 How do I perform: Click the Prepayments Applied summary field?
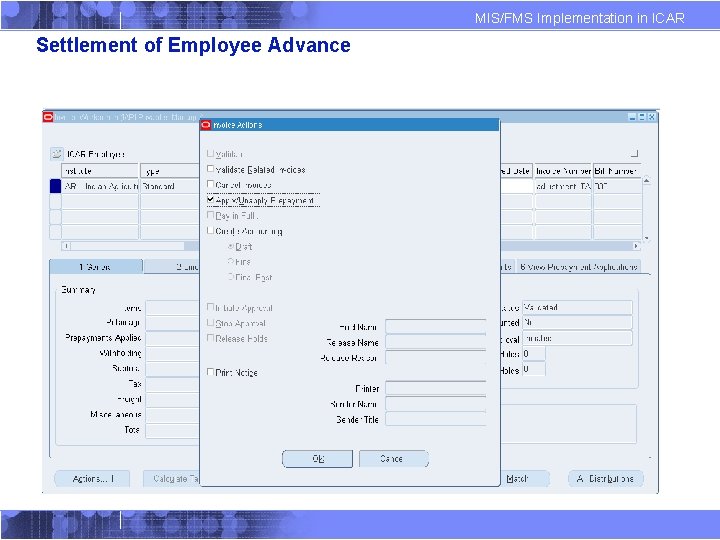tap(173, 338)
